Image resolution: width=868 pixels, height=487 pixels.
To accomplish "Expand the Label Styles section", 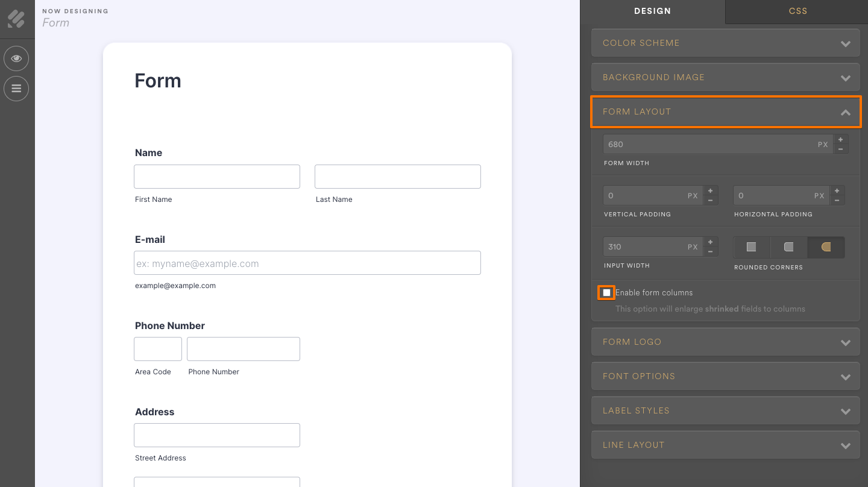I will [x=725, y=410].
